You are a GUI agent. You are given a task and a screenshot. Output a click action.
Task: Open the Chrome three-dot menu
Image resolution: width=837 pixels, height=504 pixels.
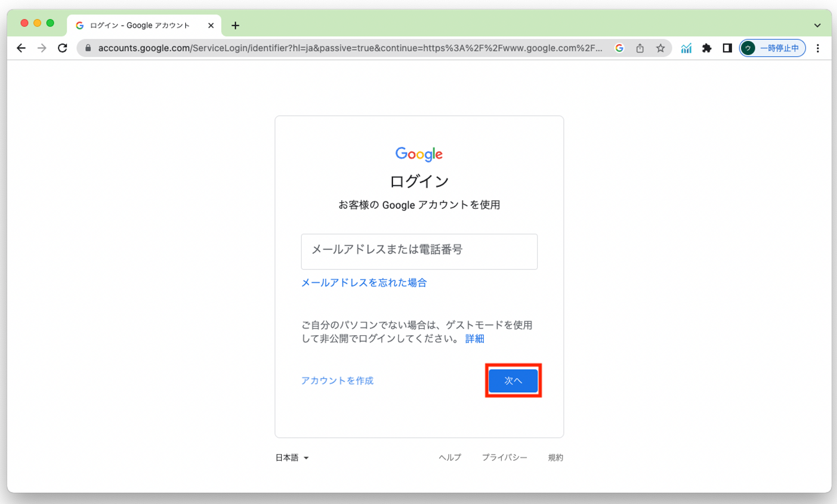(x=818, y=48)
